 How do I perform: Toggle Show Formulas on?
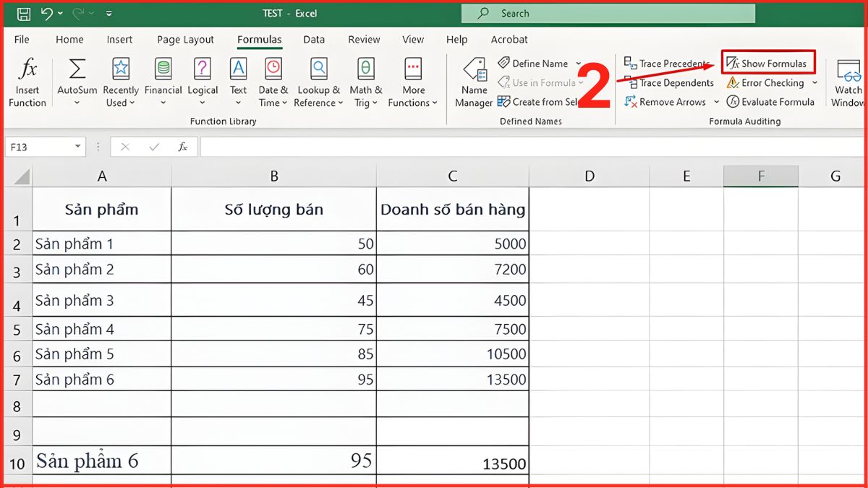(x=768, y=63)
